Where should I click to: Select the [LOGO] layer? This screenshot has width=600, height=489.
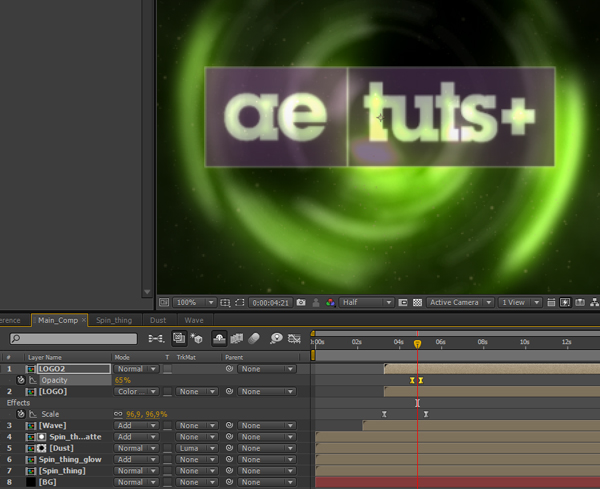[53, 391]
